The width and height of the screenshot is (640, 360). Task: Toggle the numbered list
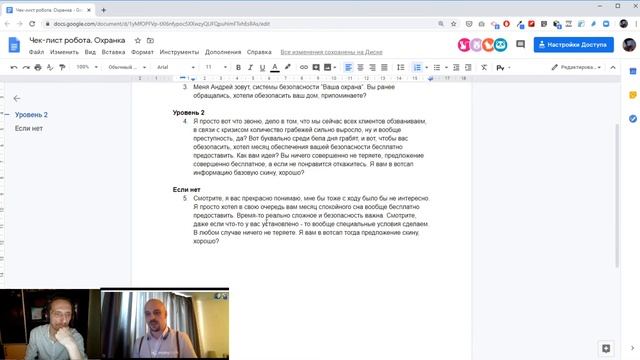pos(417,67)
